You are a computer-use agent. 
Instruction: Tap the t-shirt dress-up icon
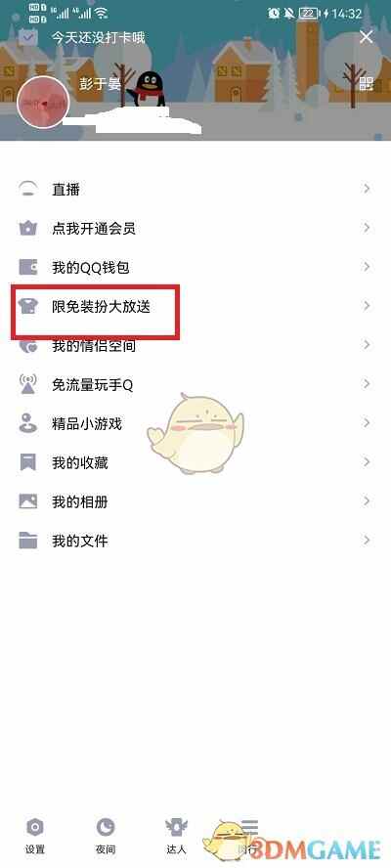[27, 306]
